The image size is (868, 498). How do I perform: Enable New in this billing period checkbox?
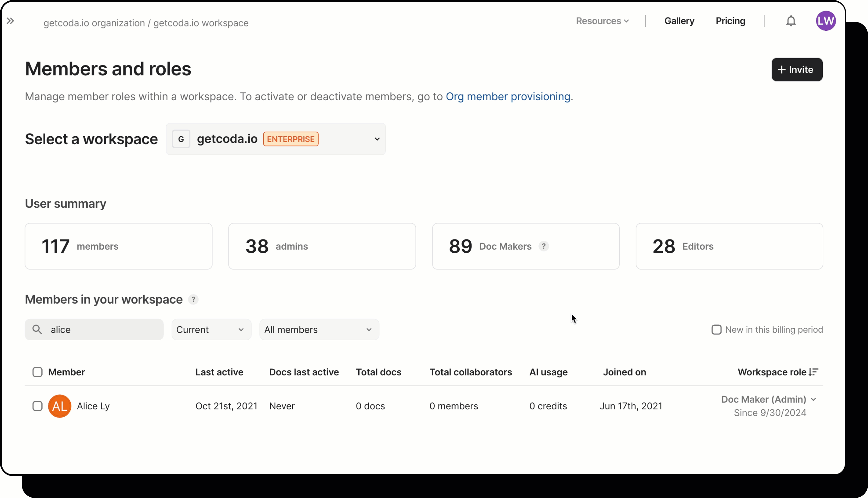click(716, 330)
